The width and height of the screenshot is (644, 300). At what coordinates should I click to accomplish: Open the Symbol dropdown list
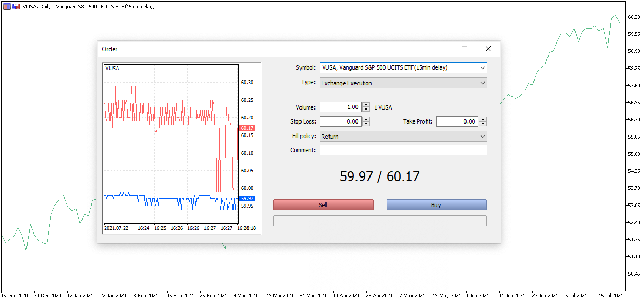[x=483, y=67]
